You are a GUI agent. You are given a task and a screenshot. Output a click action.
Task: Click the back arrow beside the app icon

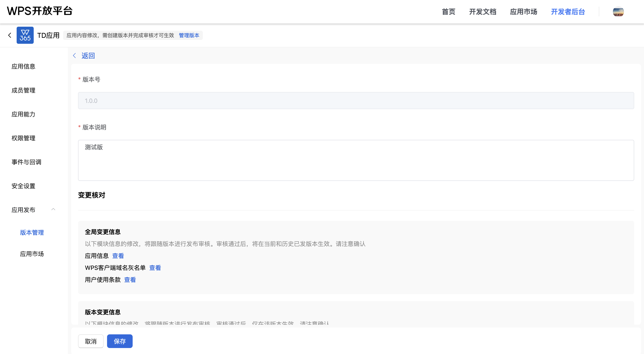click(10, 35)
